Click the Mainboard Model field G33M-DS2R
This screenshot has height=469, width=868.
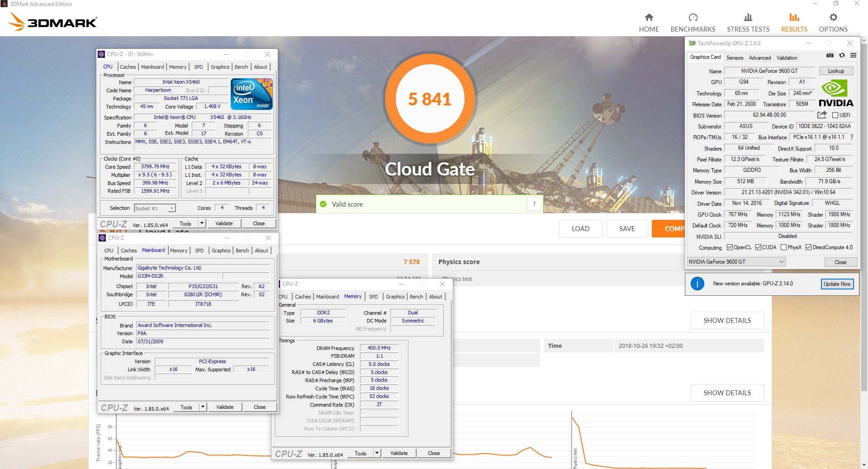[x=178, y=276]
